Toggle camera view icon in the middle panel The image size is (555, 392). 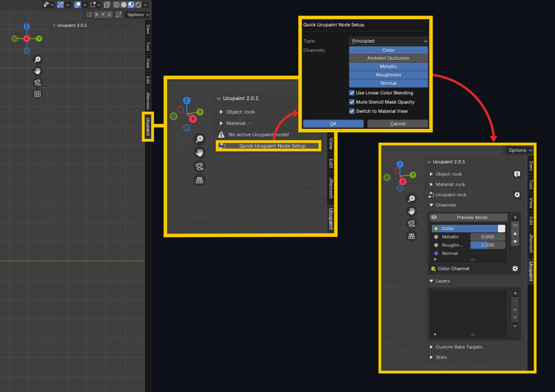coord(199,166)
